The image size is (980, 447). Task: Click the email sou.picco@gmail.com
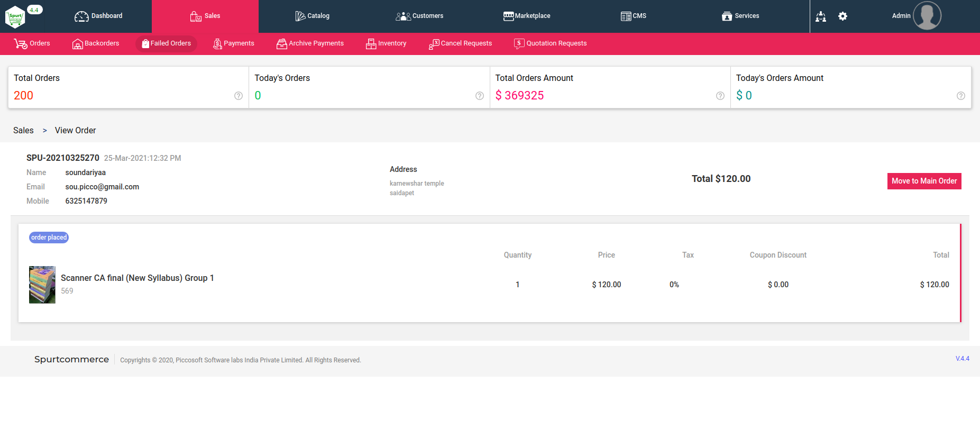pyautogui.click(x=102, y=187)
